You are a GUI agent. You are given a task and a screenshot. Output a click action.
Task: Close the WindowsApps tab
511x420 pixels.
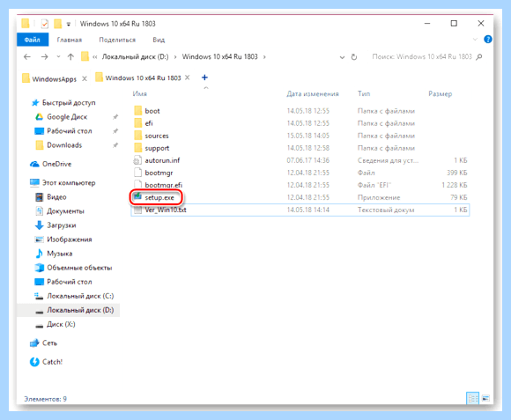85,78
